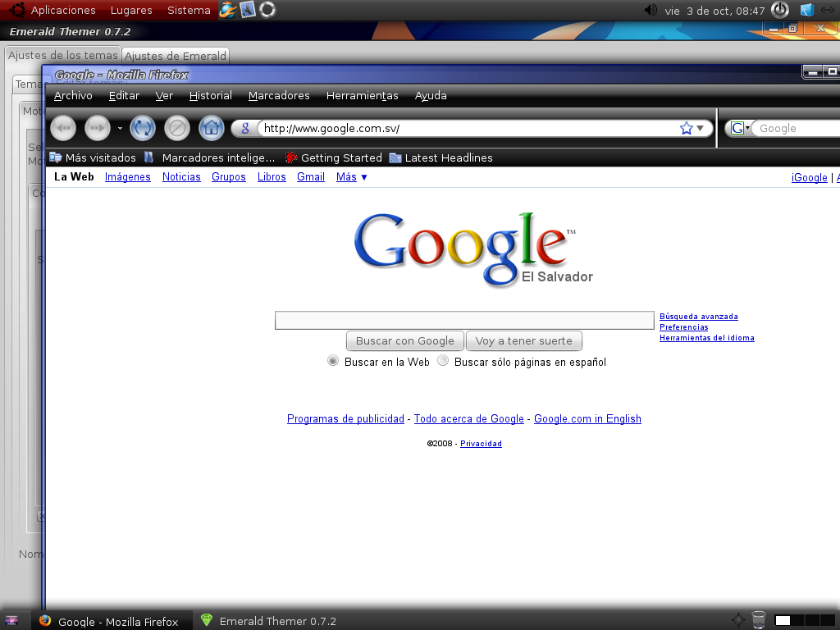The height and width of the screenshot is (630, 840).
Task: Click Google.com in English link
Action: click(587, 419)
